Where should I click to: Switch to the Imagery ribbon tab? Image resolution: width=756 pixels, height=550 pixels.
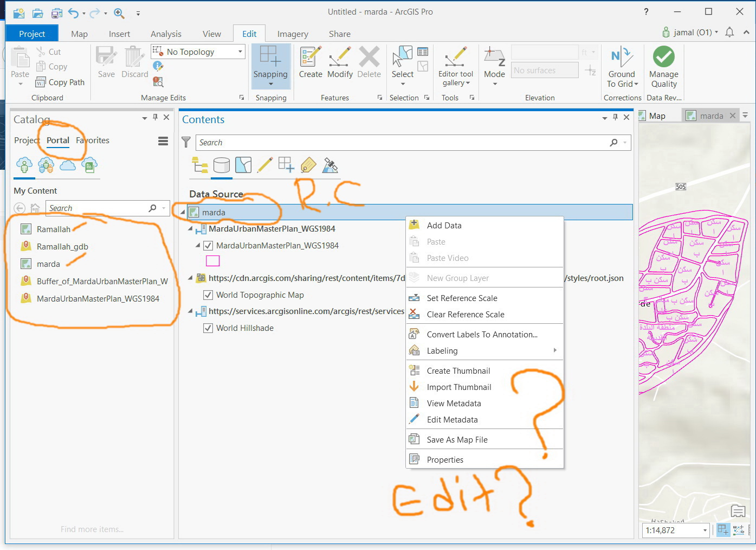tap(293, 34)
